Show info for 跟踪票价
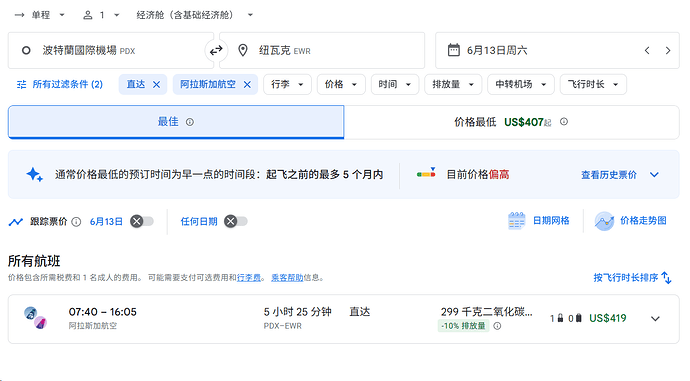Viewport: 690px width, 381px height. click(76, 221)
